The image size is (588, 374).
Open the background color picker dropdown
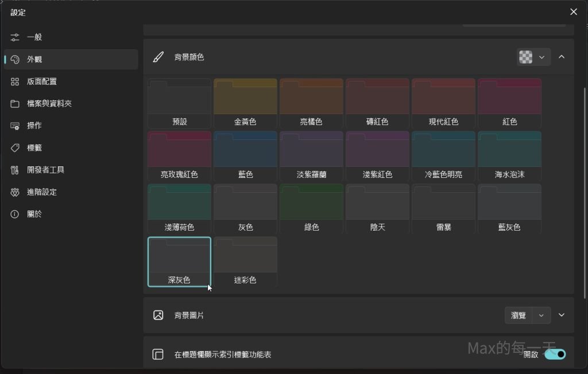point(533,57)
